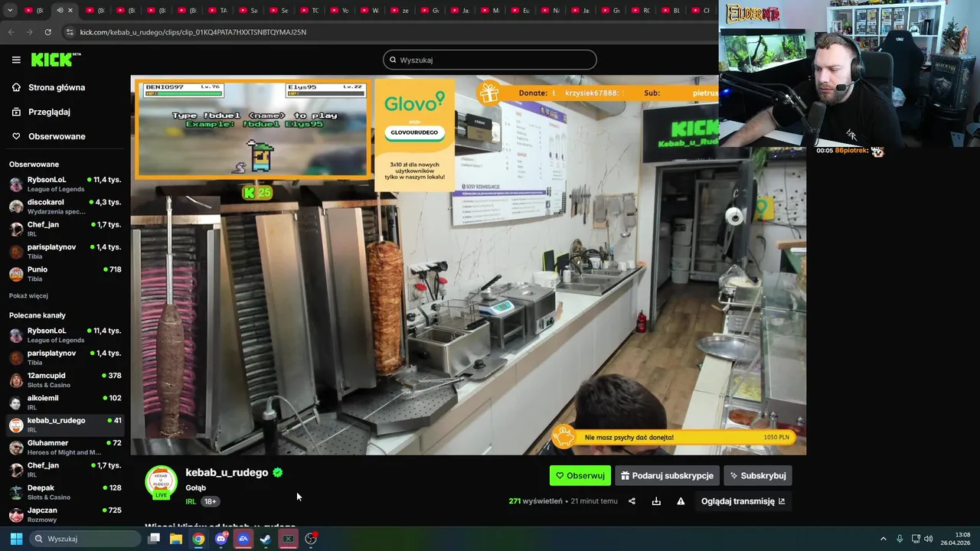Click the Obserwowane section header

(34, 165)
